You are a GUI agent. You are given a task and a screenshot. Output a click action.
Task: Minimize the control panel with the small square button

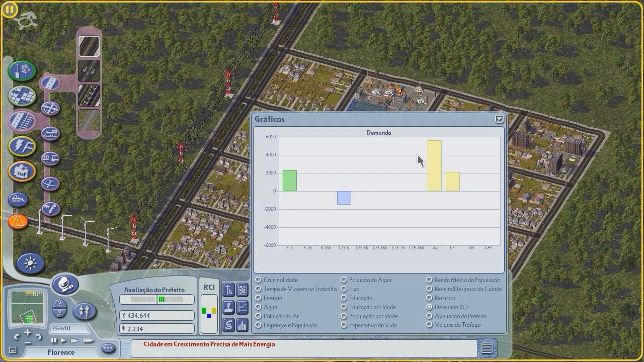[13, 350]
